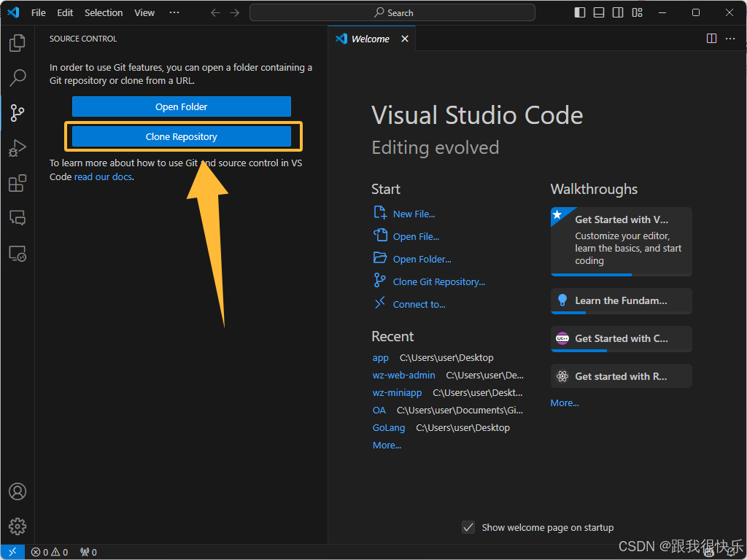The width and height of the screenshot is (747, 560).
Task: Open the recent folder wz-miniapp
Action: [397, 393]
